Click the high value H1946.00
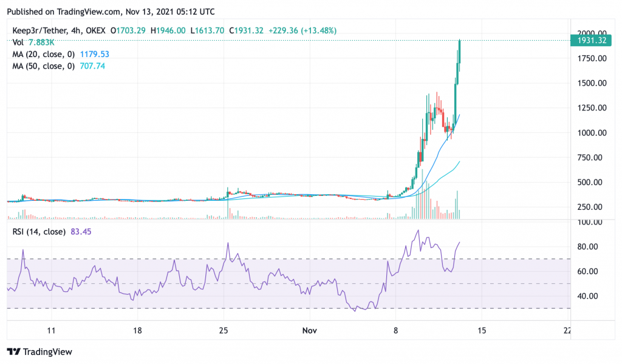Viewport: 622px width, 364px height. click(x=168, y=30)
